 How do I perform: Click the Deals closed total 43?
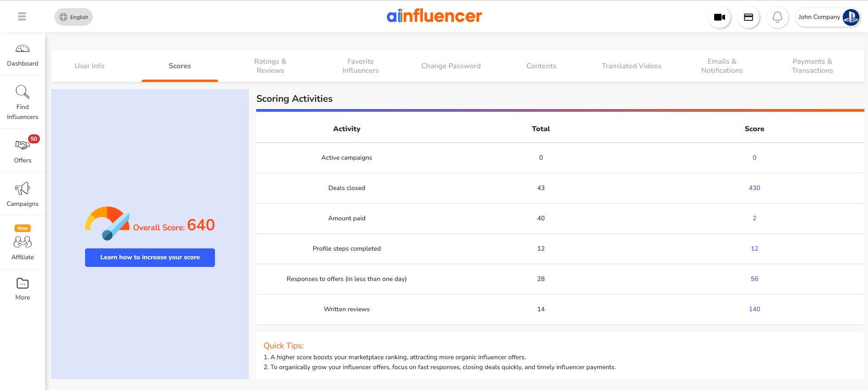(x=541, y=188)
